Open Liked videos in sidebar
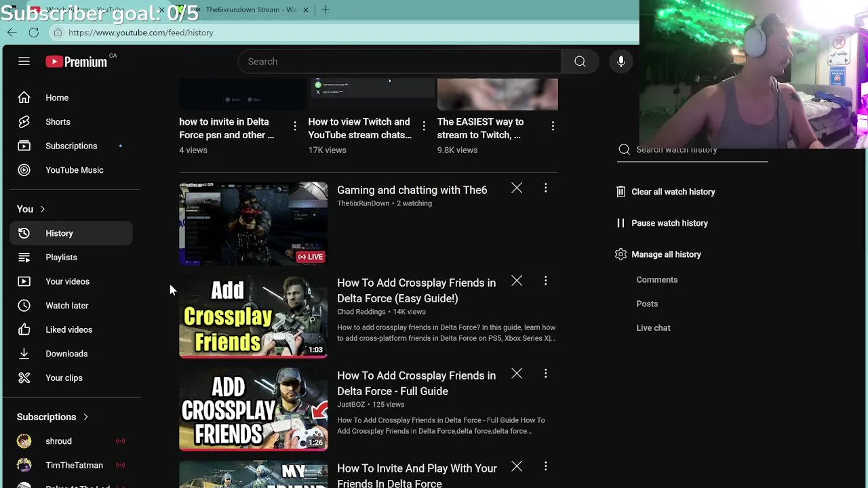The height and width of the screenshot is (488, 868). [x=71, y=329]
